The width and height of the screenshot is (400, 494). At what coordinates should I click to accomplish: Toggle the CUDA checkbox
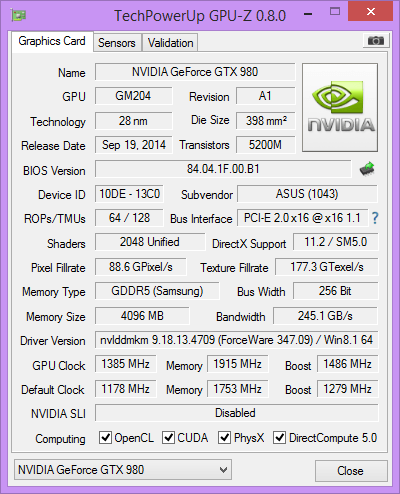coord(168,437)
